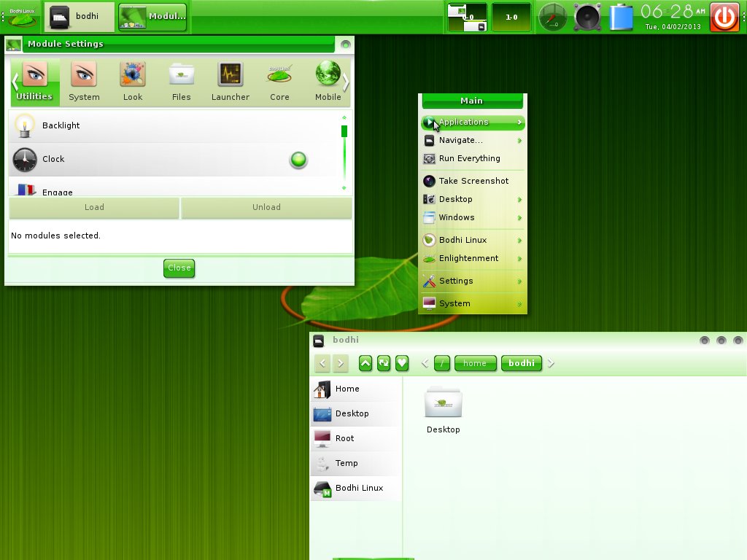
Task: Click the green loaded indicator for Clock
Action: (298, 160)
